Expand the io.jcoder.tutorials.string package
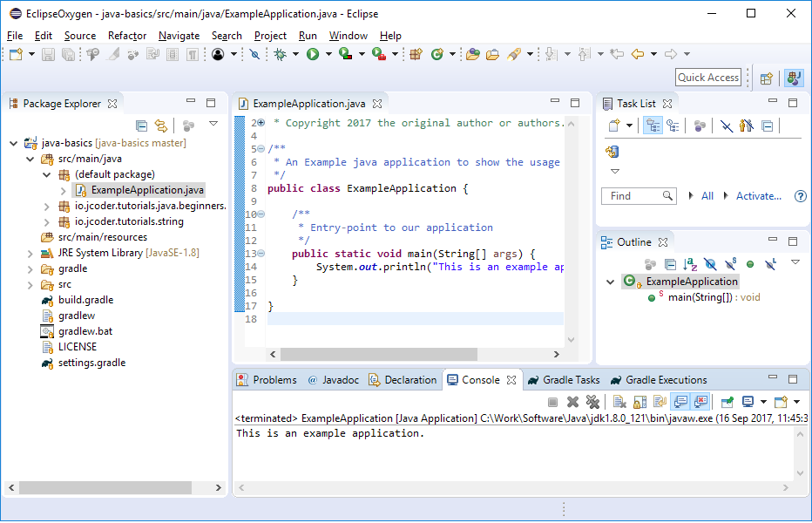This screenshot has height=523, width=812. pyautogui.click(x=46, y=222)
